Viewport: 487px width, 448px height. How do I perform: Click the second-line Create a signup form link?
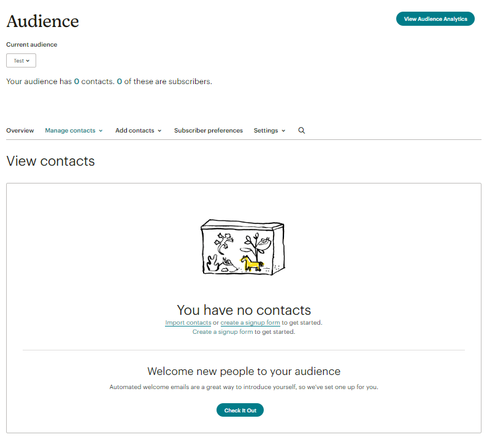(x=223, y=332)
